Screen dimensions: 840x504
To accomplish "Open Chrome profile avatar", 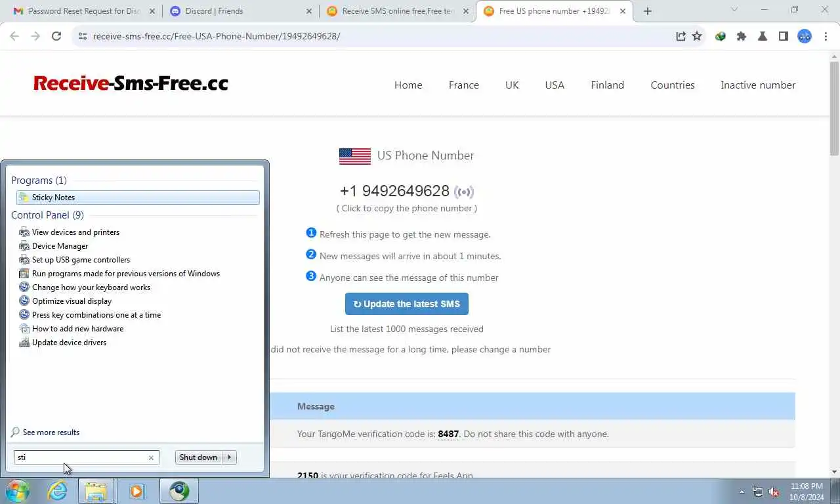I will 805,37.
